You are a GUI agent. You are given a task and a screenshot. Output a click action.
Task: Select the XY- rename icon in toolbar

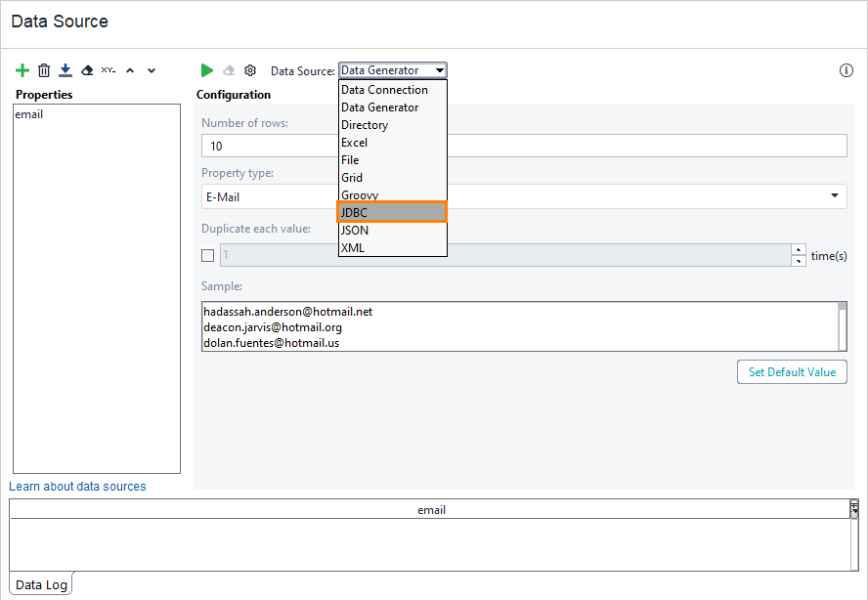pyautogui.click(x=108, y=69)
